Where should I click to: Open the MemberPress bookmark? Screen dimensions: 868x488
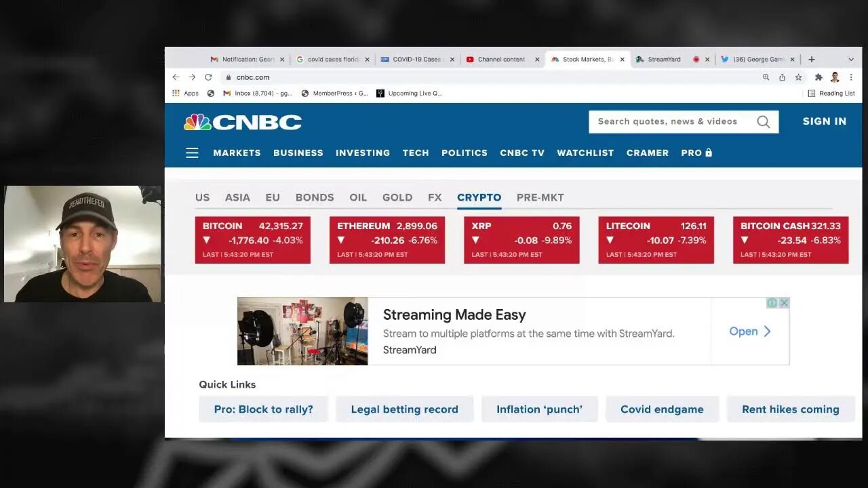click(334, 94)
